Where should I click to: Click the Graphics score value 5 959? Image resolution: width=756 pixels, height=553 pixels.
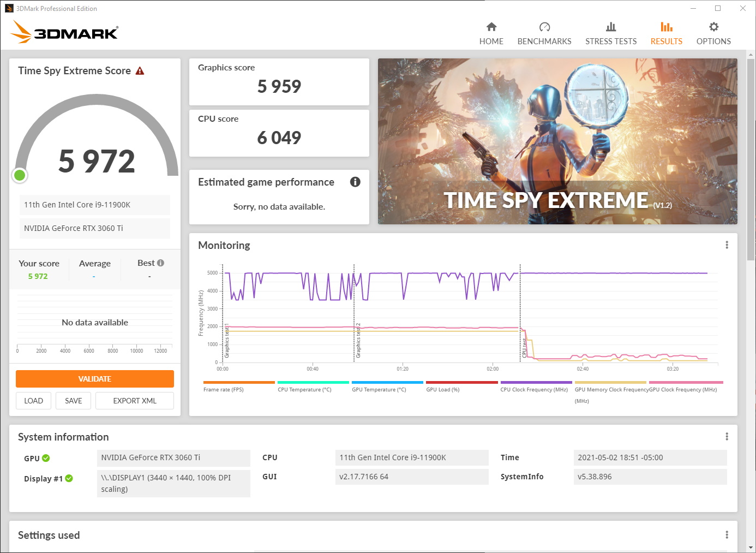279,86
